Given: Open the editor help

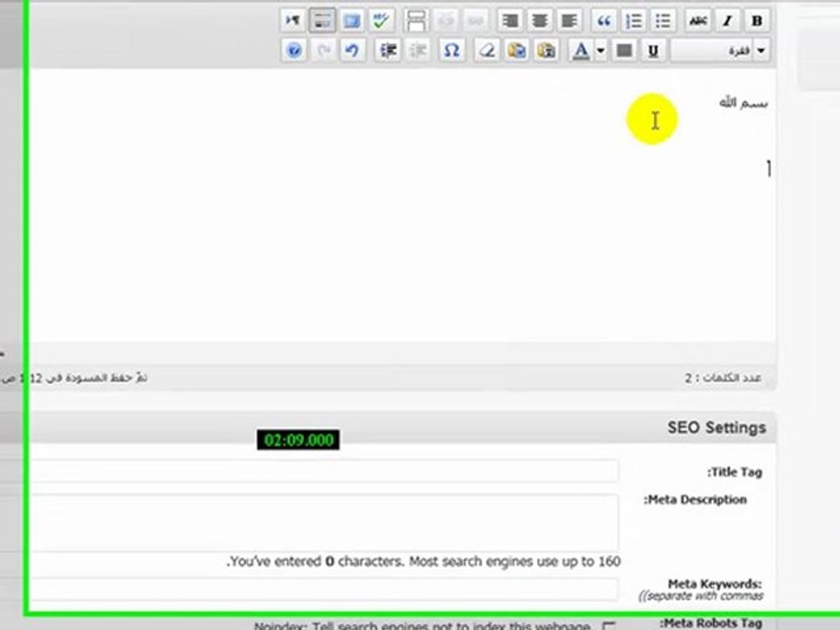Looking at the screenshot, I should point(294,51).
